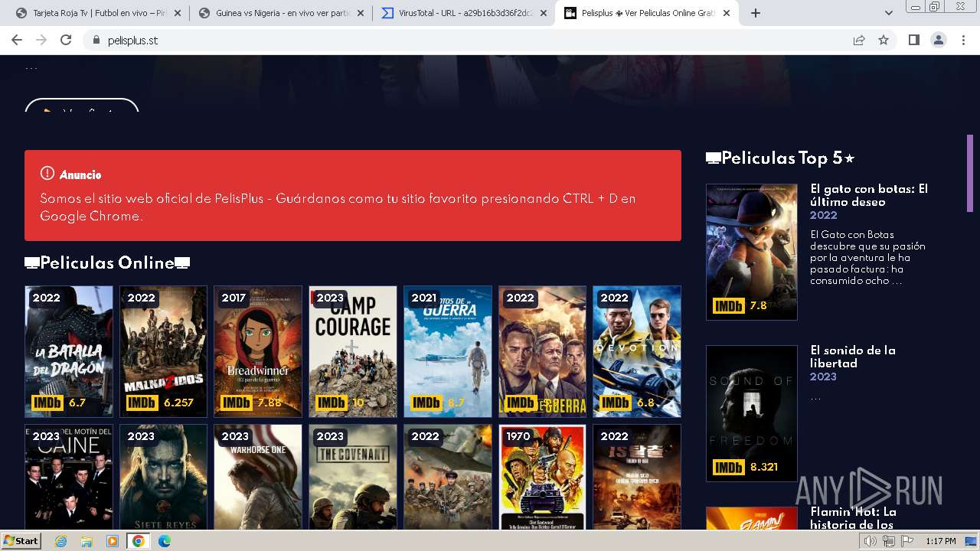Open File Explorer from the taskbar
980x551 pixels.
[87, 541]
